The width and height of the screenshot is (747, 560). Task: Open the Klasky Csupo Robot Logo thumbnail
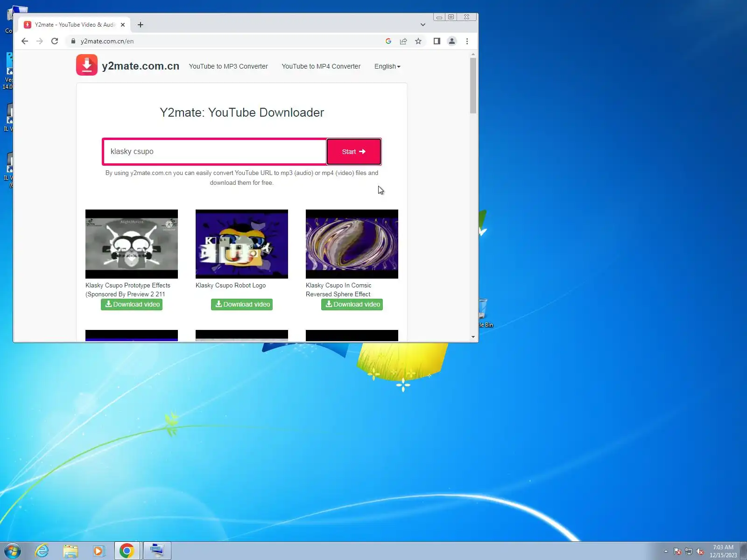coord(242,244)
